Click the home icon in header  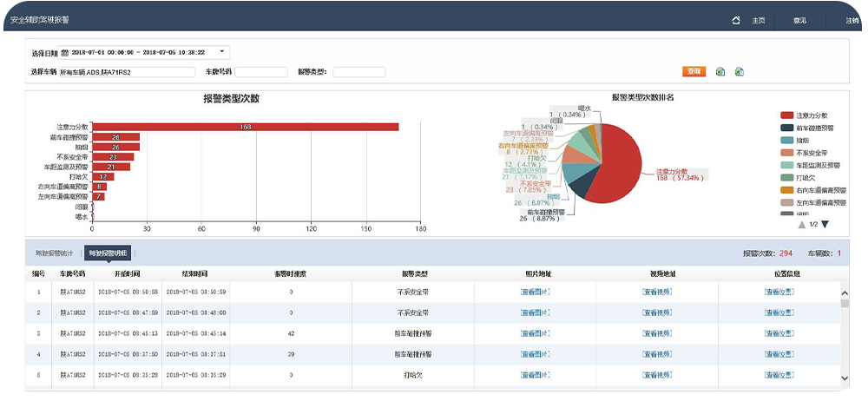736,20
